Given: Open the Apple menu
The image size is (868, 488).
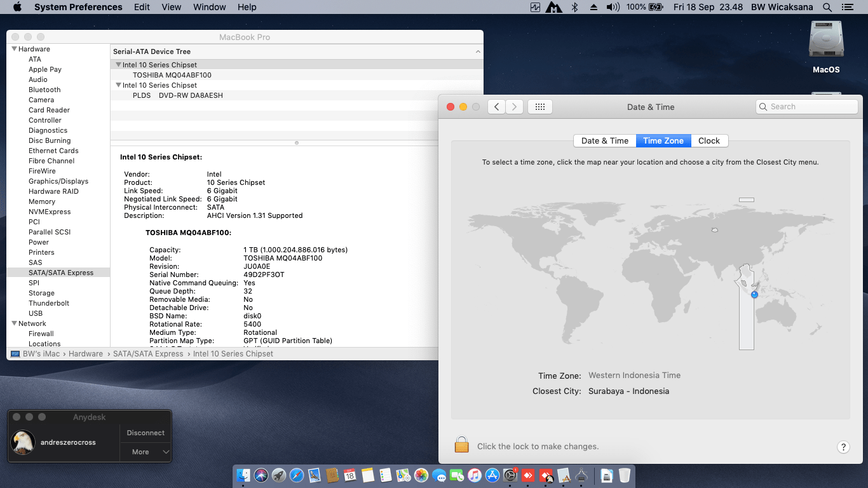Looking at the screenshot, I should pyautogui.click(x=17, y=7).
